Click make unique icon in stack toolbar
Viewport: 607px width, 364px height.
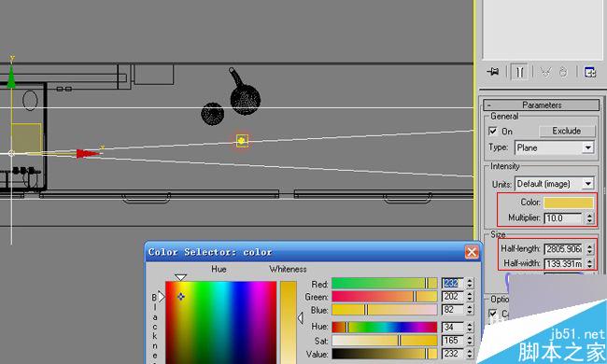546,72
